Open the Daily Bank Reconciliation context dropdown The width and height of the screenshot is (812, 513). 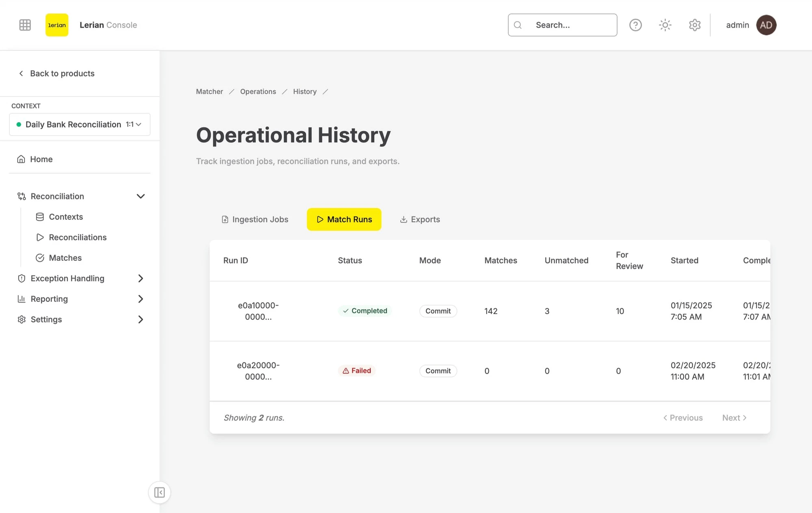tap(80, 124)
